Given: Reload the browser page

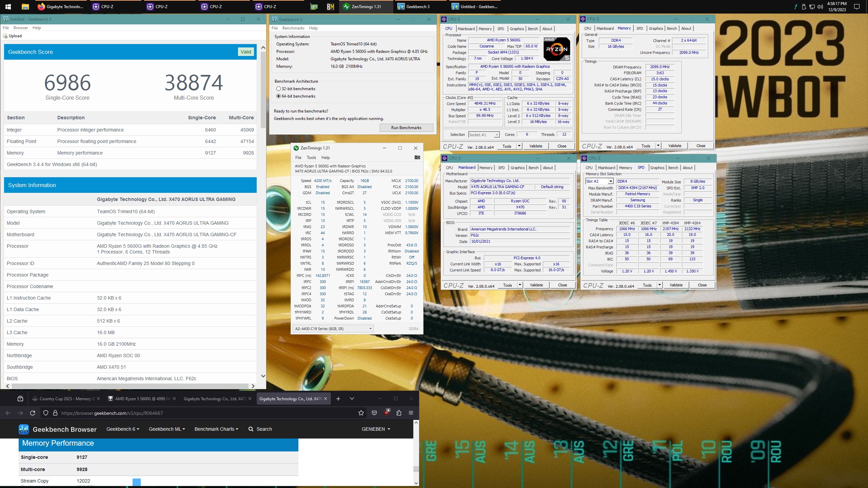Looking at the screenshot, I should coord(33,413).
